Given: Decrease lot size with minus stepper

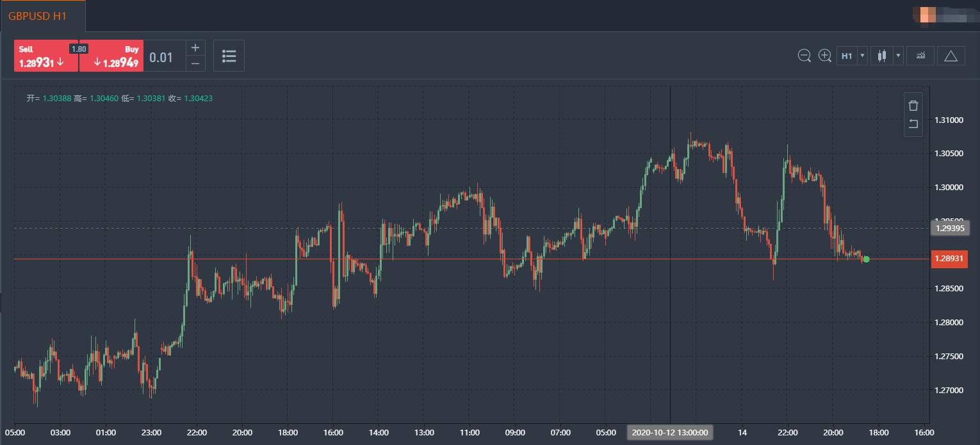Looking at the screenshot, I should point(196,63).
